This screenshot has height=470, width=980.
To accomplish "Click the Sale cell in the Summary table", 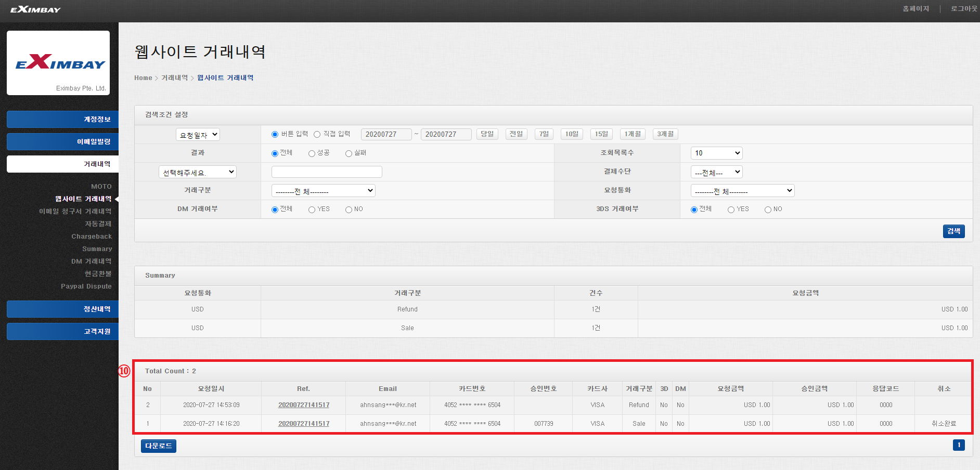I will pyautogui.click(x=407, y=328).
